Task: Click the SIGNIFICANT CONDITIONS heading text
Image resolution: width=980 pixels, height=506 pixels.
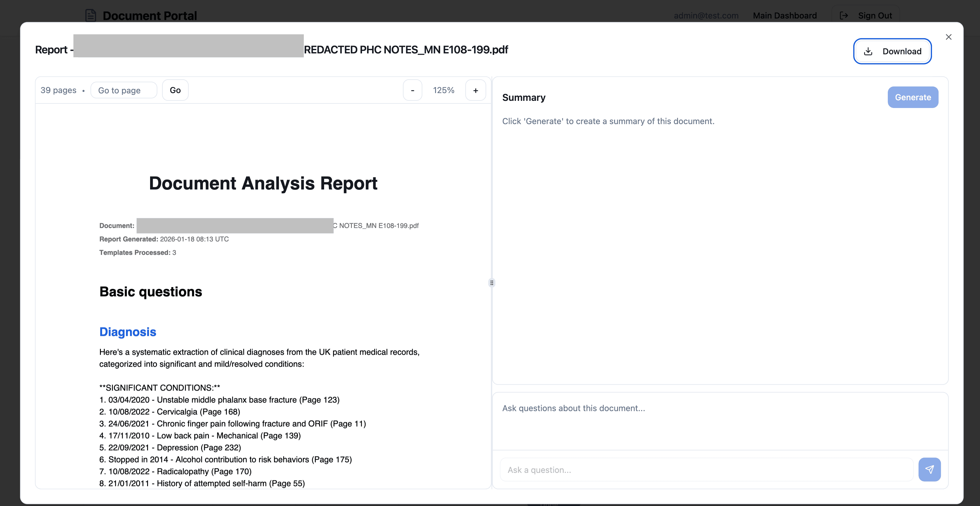Action: point(160,388)
